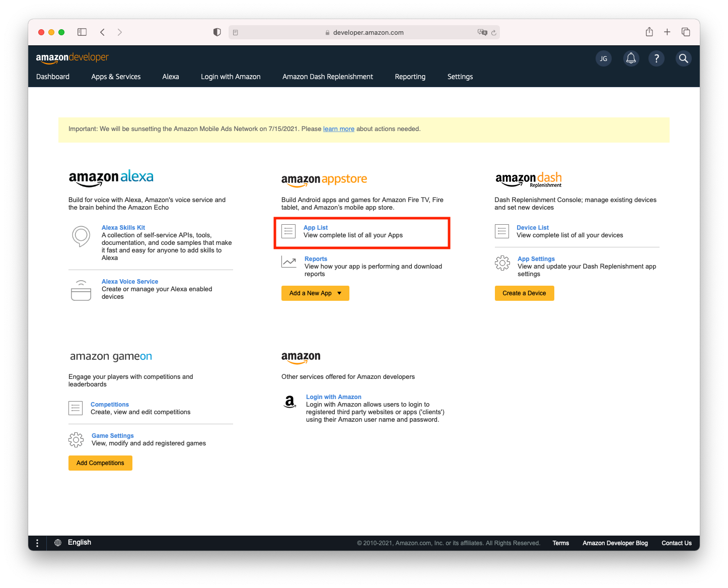Open the Contact Us footer link
The height and width of the screenshot is (588, 728).
coord(677,543)
